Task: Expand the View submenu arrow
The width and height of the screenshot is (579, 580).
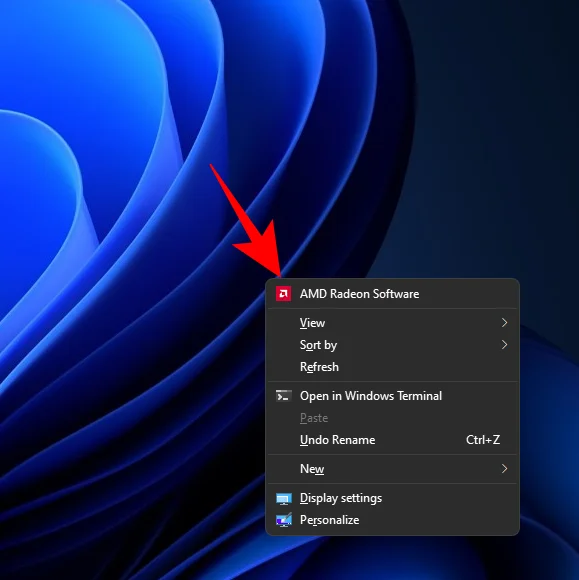Action: click(504, 323)
